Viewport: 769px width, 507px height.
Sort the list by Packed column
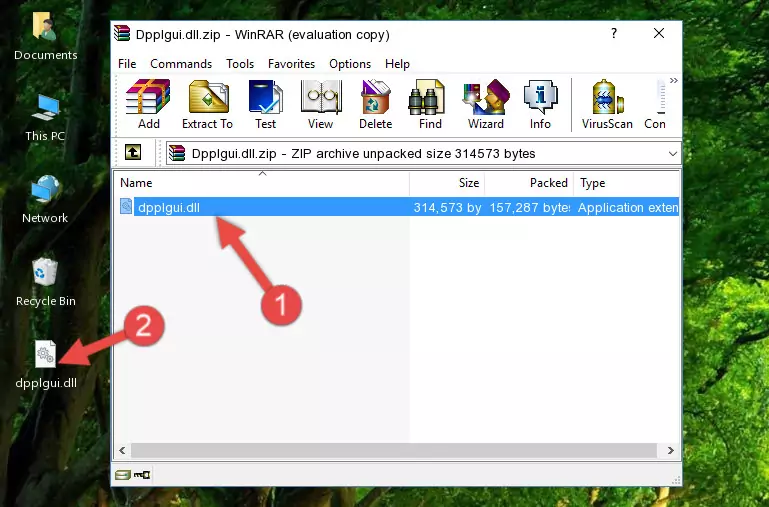coord(529,183)
